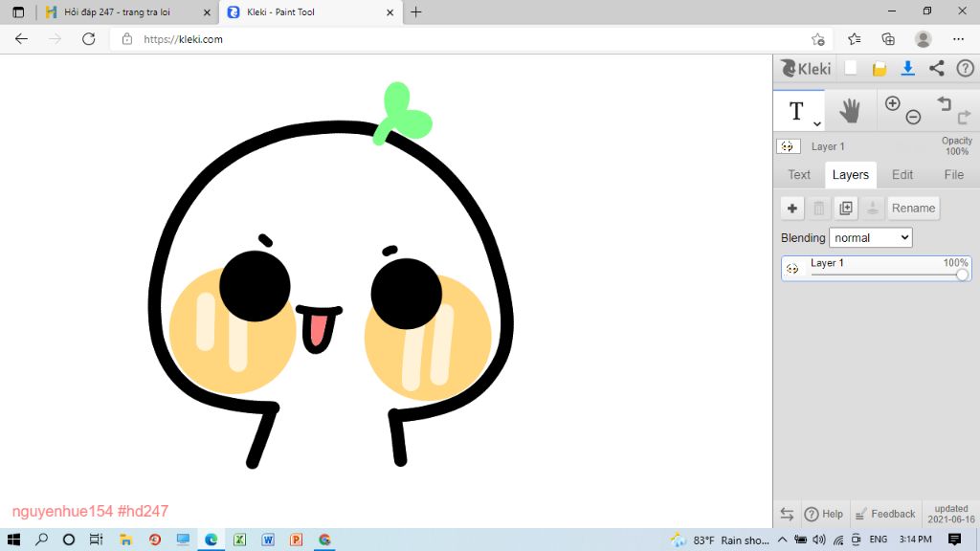
Task: Open Kleki help question mark icon
Action: (966, 68)
